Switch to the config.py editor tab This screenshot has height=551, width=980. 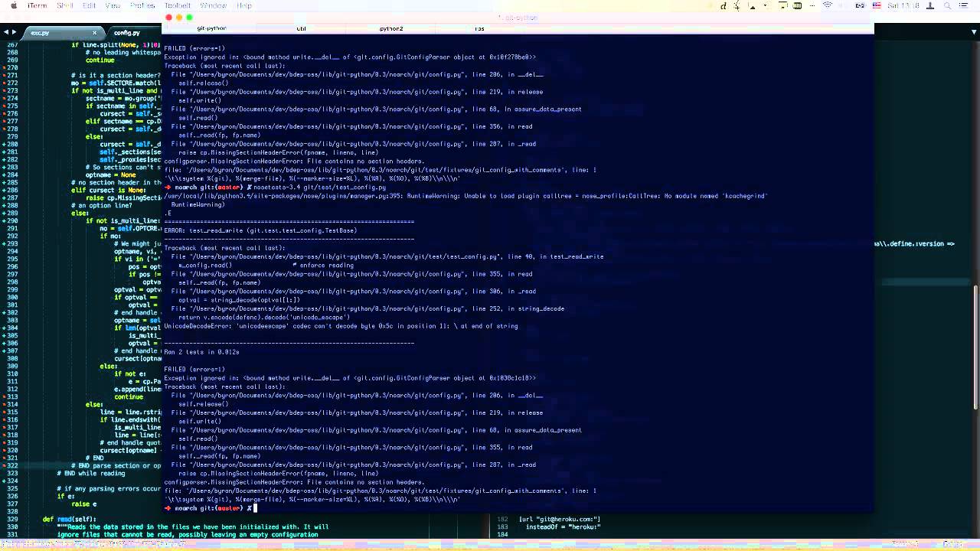pyautogui.click(x=127, y=33)
